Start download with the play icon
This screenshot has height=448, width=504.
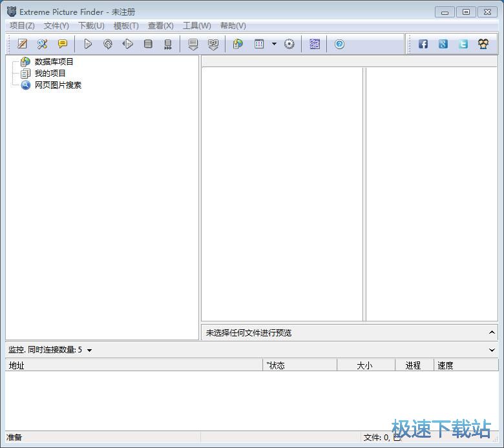coord(88,44)
